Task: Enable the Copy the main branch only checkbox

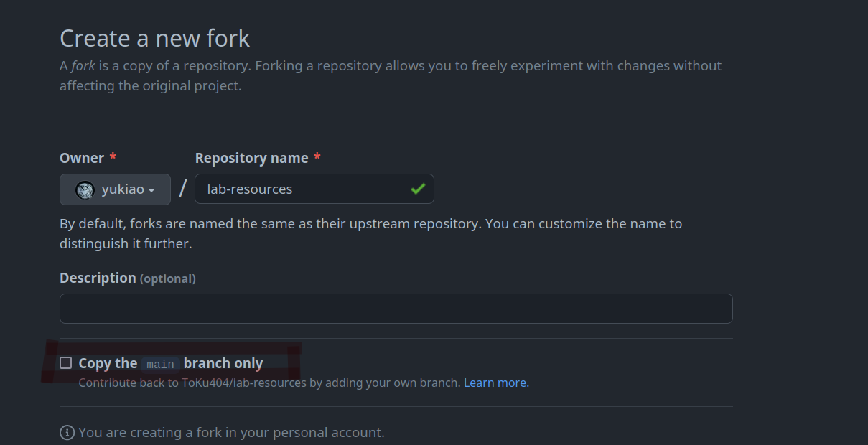Action: [x=66, y=363]
